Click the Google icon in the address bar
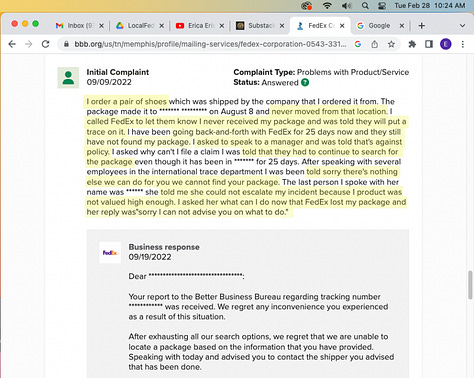 click(358, 44)
